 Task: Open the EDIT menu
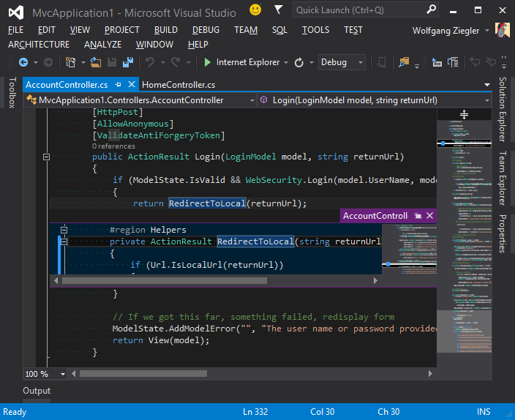coord(46,30)
